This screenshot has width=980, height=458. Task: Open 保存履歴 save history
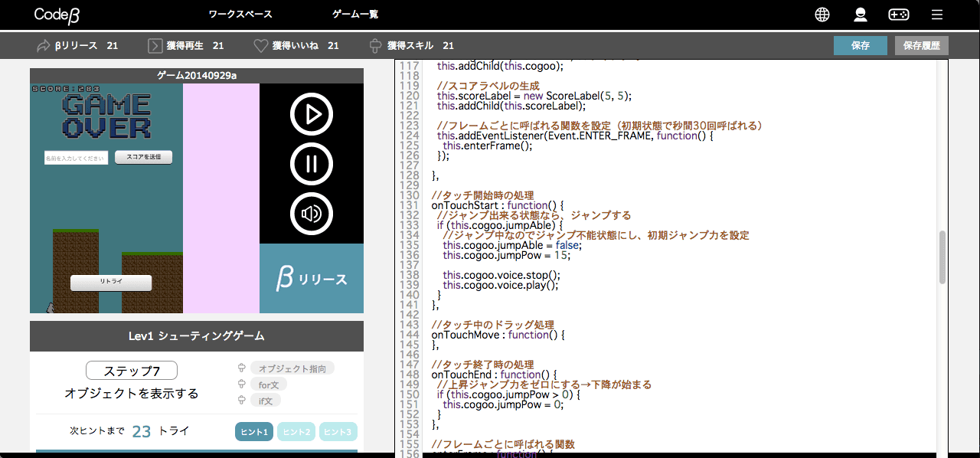tap(921, 46)
